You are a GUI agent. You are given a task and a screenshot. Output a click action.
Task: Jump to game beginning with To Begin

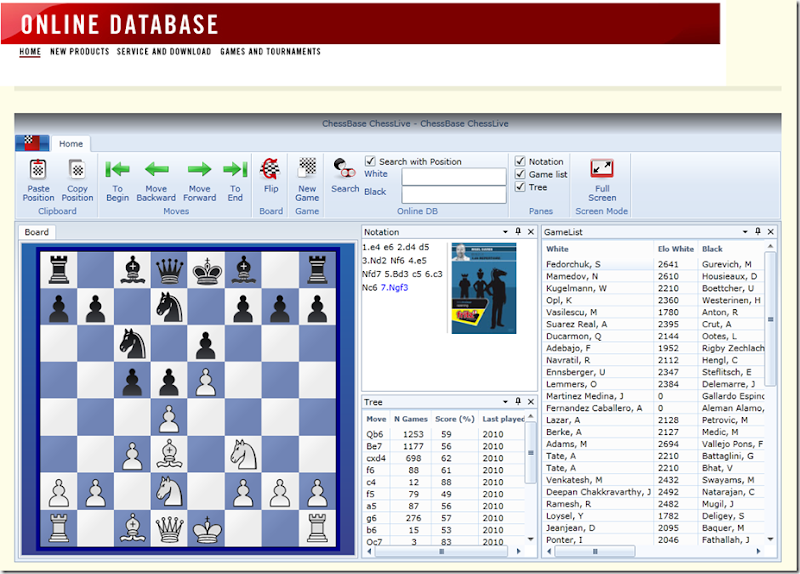pos(118,170)
